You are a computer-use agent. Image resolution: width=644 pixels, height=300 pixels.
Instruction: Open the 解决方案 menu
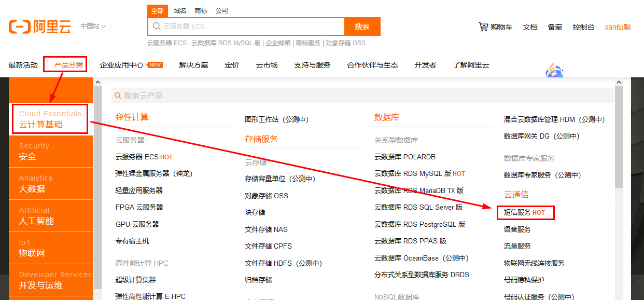coord(193,64)
